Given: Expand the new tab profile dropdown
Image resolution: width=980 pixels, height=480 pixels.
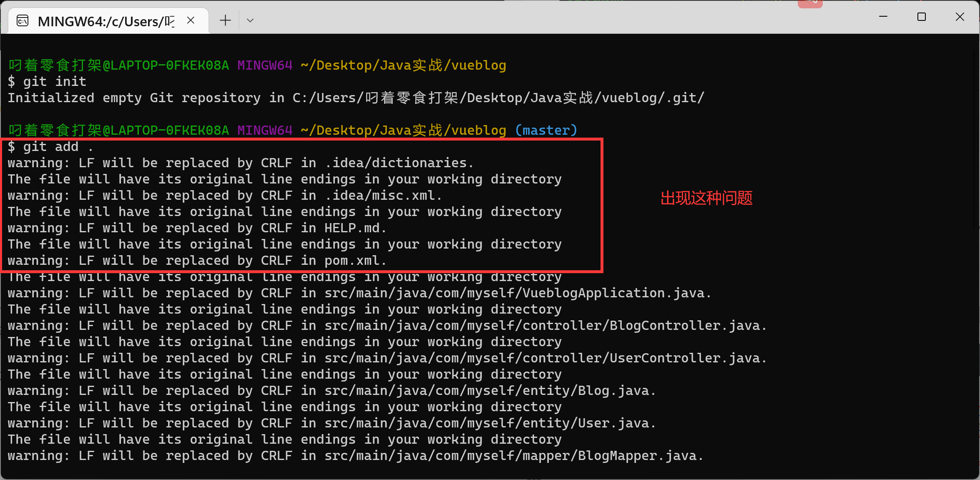Looking at the screenshot, I should [x=250, y=20].
